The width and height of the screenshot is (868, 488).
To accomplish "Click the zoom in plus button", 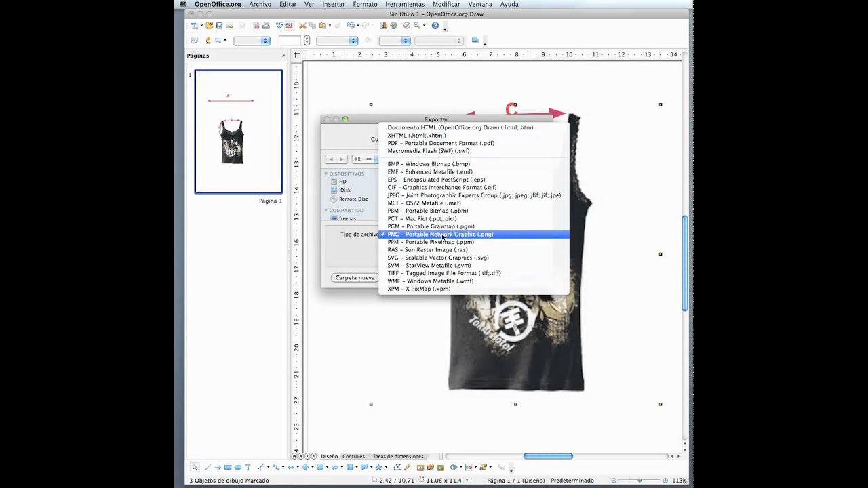I will [x=665, y=480].
